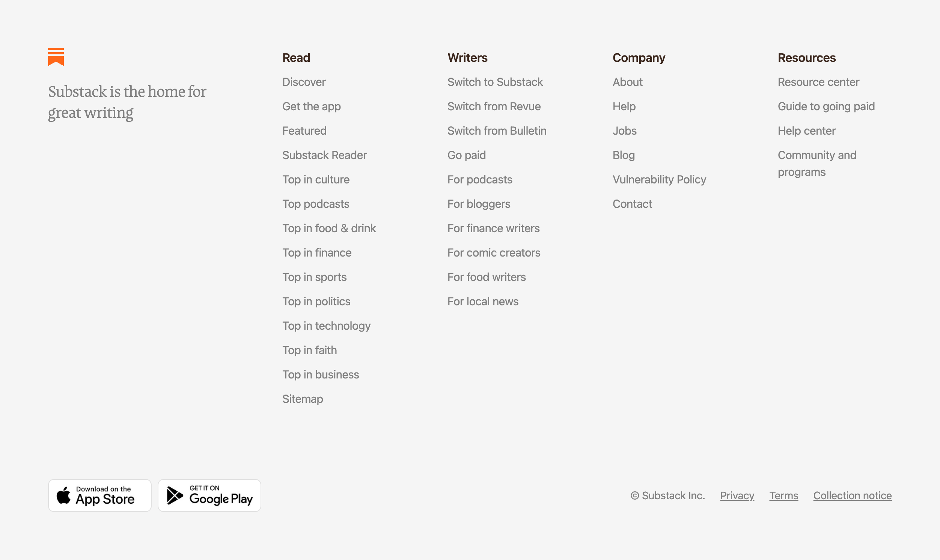The width and height of the screenshot is (940, 560).
Task: Click the Collection notice link
Action: 852,495
